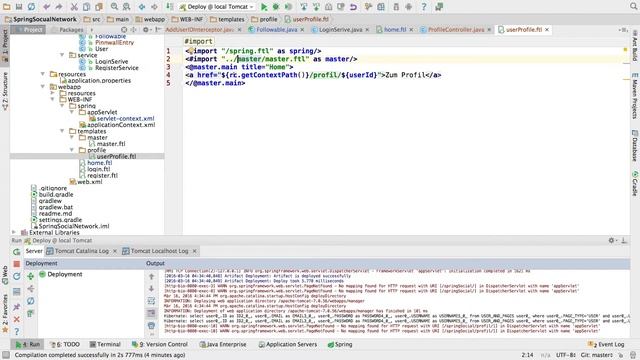
Task: Collapse the service folder in project tree
Action: 62,55
